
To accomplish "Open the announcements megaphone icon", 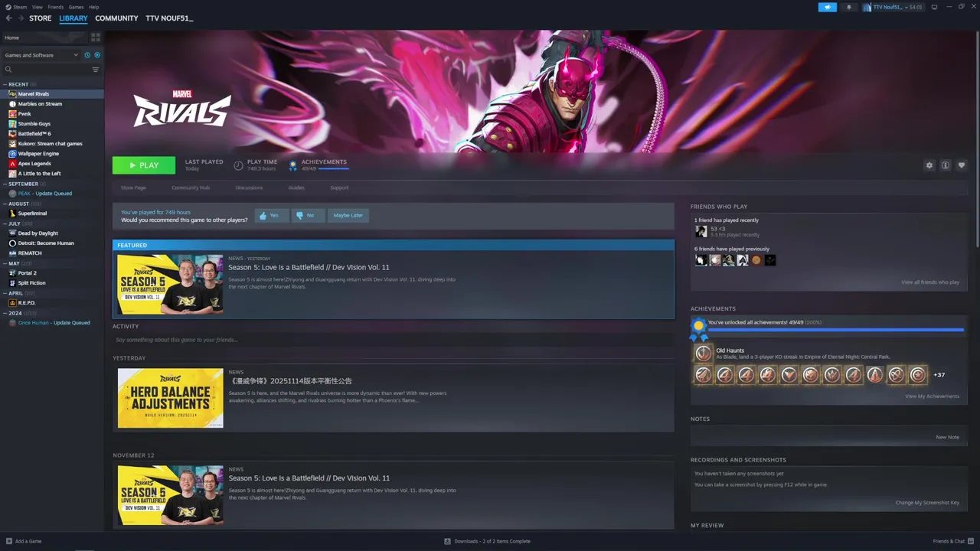I will coord(827,7).
